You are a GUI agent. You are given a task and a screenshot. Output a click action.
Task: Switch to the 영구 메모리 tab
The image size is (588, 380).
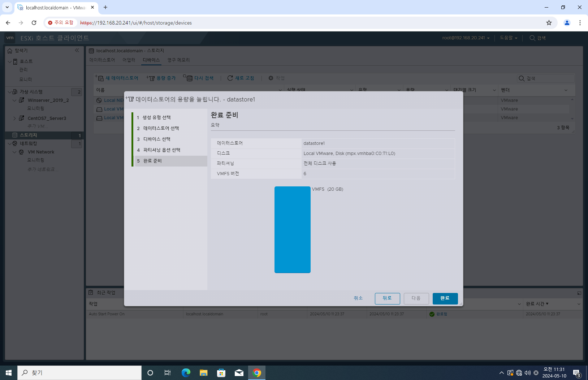point(179,60)
